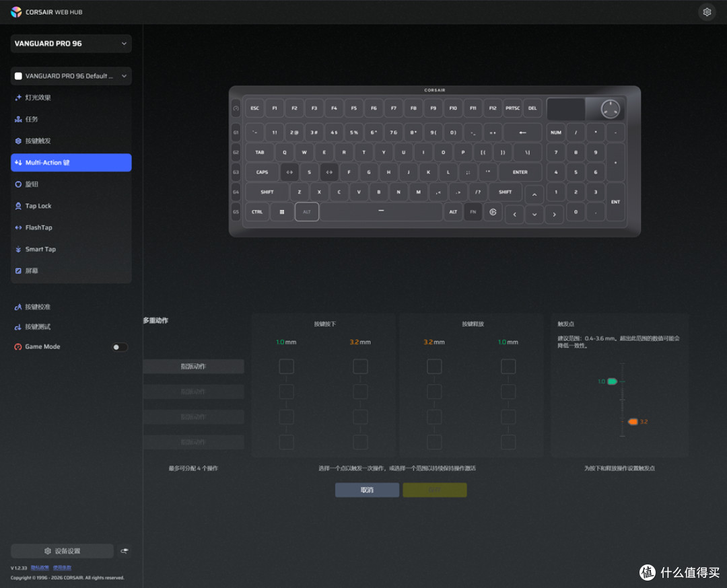Go to Tap Lock
Image resolution: width=727 pixels, height=588 pixels.
[71, 206]
